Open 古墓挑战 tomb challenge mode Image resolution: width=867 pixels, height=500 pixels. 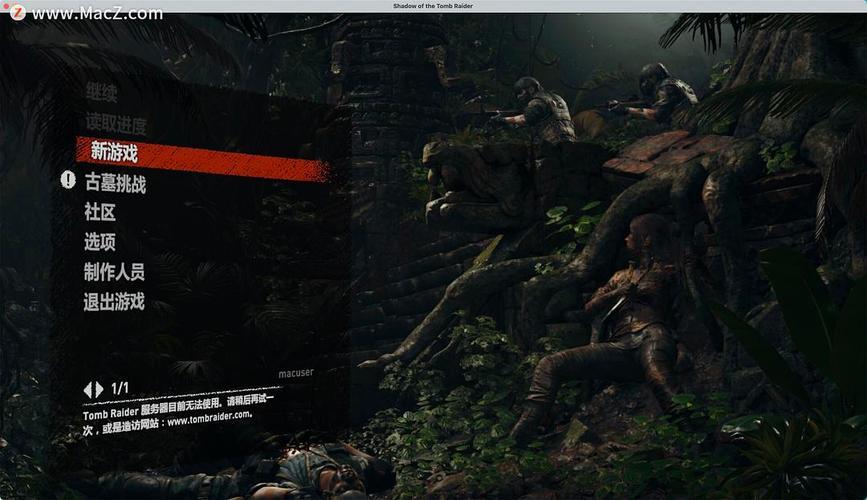click(115, 183)
